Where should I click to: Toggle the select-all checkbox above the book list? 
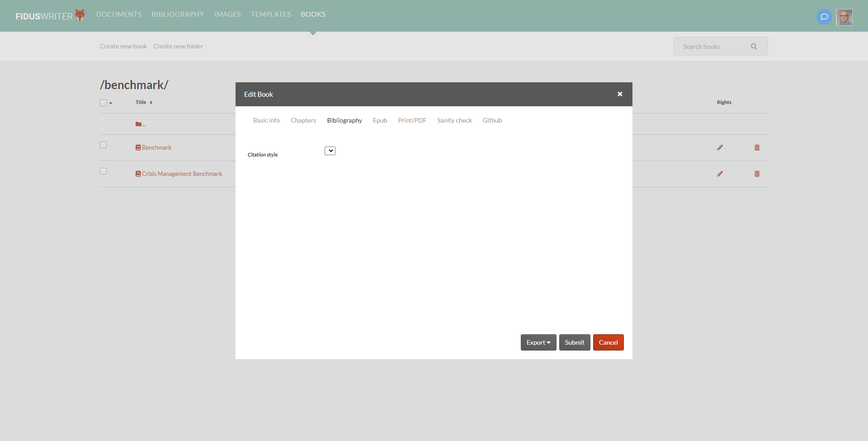coord(103,103)
